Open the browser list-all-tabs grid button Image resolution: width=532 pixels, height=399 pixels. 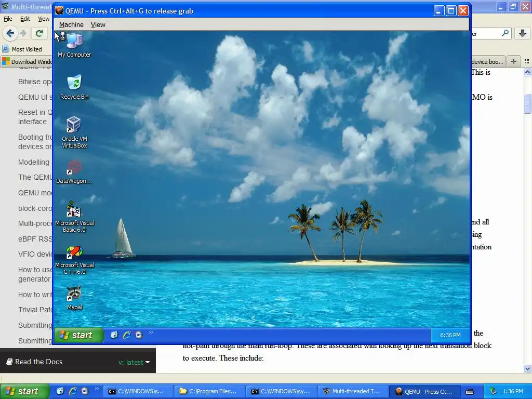[527, 61]
